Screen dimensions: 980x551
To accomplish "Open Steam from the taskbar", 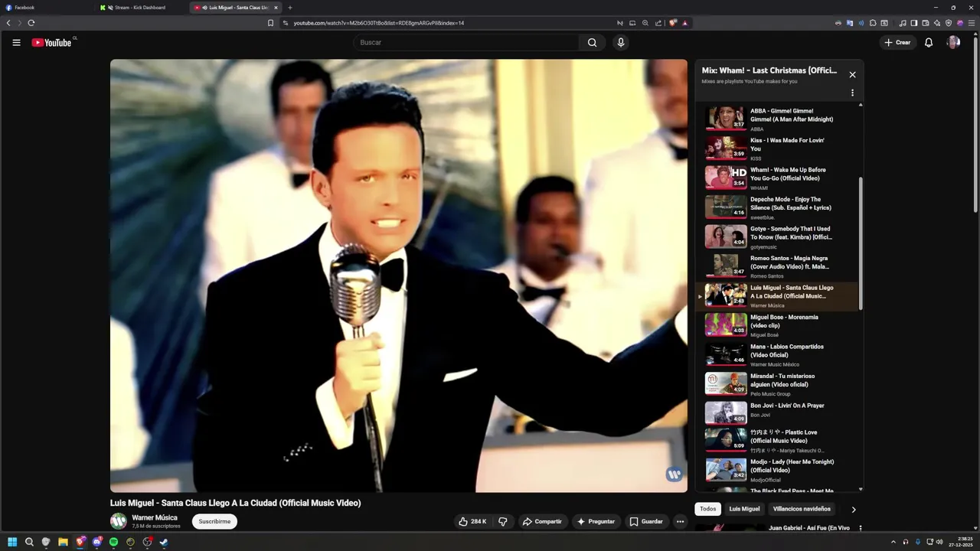I will click(x=164, y=542).
